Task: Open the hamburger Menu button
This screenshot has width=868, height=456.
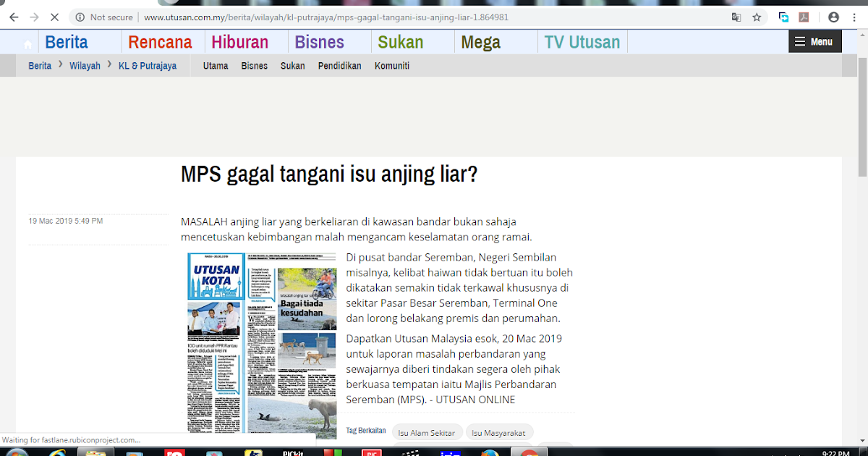Action: 814,41
